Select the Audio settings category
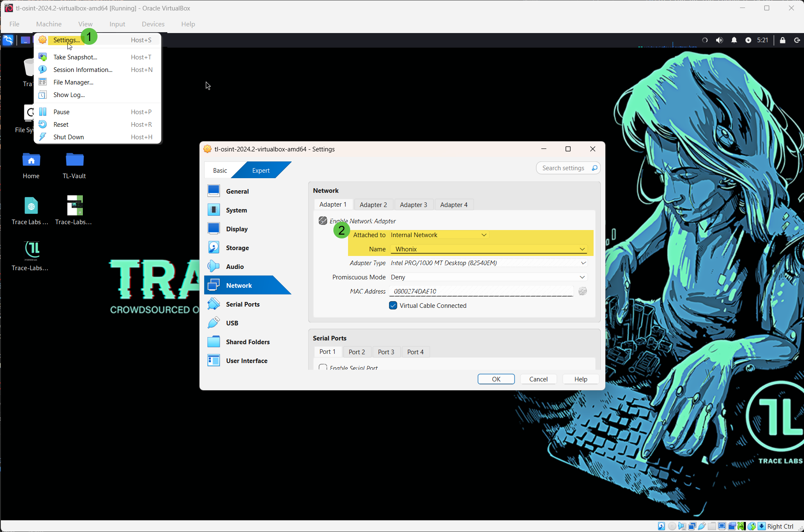804x532 pixels. pos(235,266)
